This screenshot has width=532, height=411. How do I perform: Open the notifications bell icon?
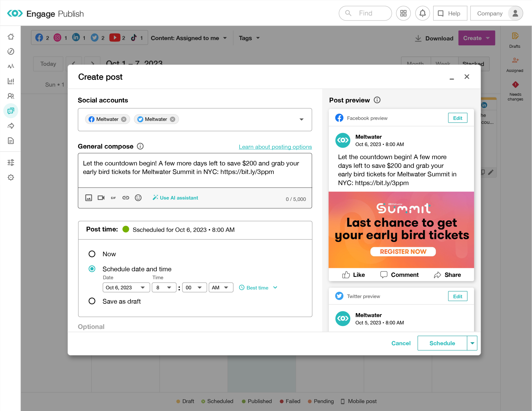(422, 13)
